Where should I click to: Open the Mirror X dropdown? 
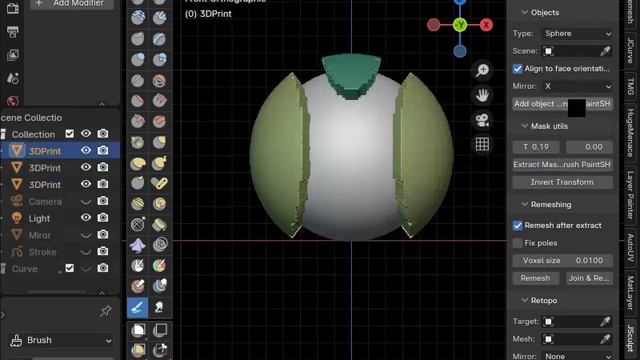[x=577, y=86]
